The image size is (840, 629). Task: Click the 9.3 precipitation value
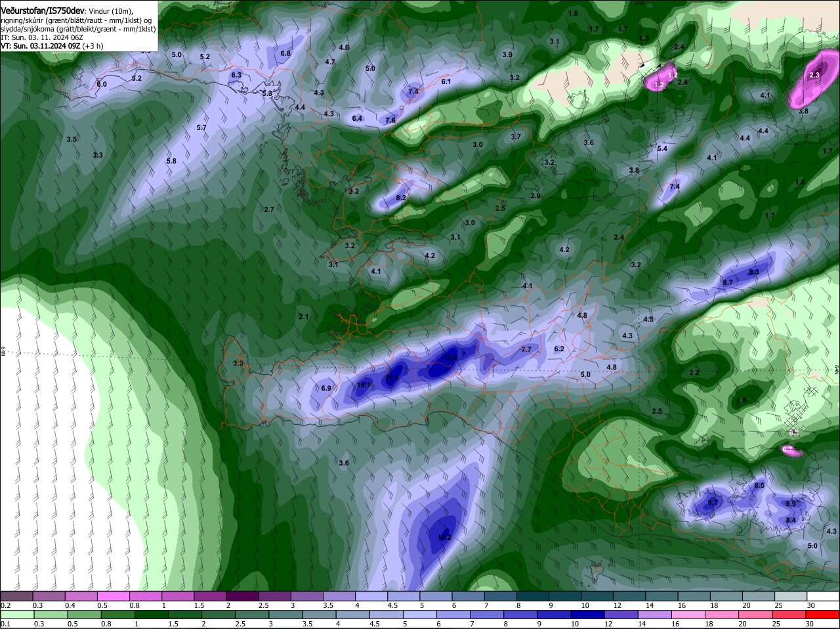pyautogui.click(x=754, y=272)
